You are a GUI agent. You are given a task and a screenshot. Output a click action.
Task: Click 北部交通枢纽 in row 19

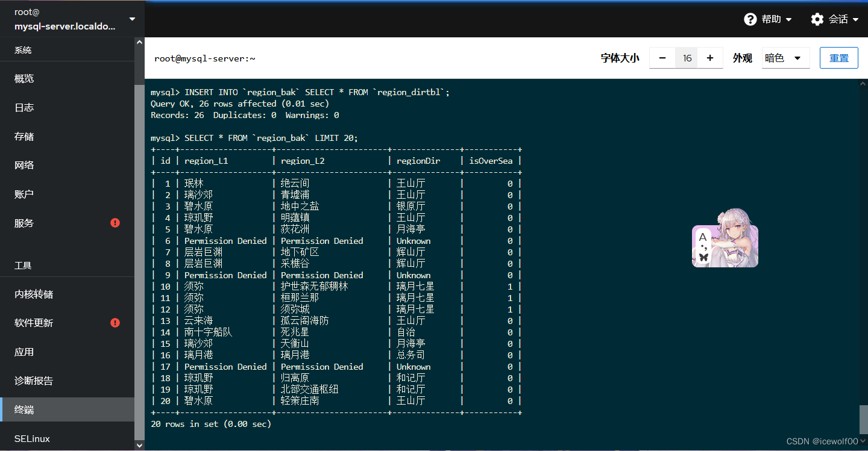pyautogui.click(x=310, y=390)
